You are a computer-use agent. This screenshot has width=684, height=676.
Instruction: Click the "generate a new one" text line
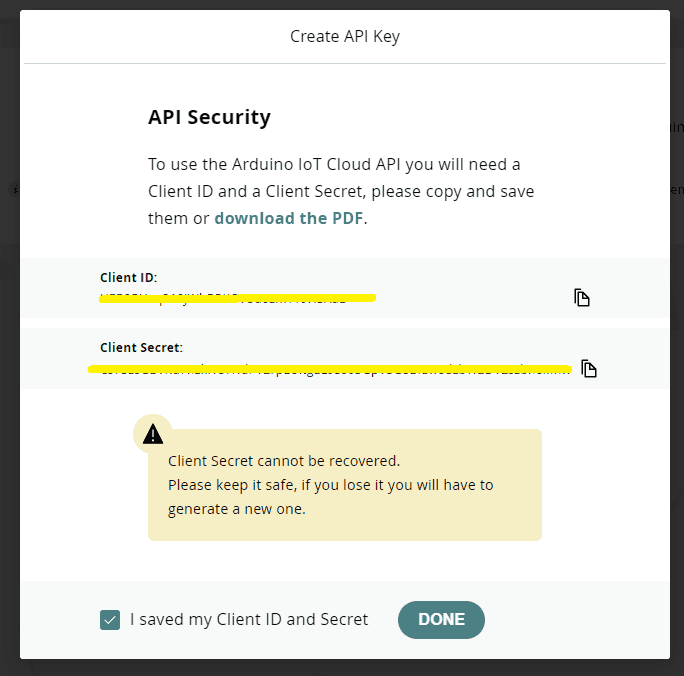click(236, 508)
